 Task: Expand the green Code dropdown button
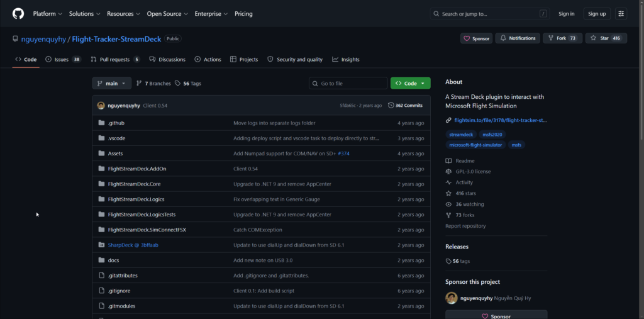point(410,83)
